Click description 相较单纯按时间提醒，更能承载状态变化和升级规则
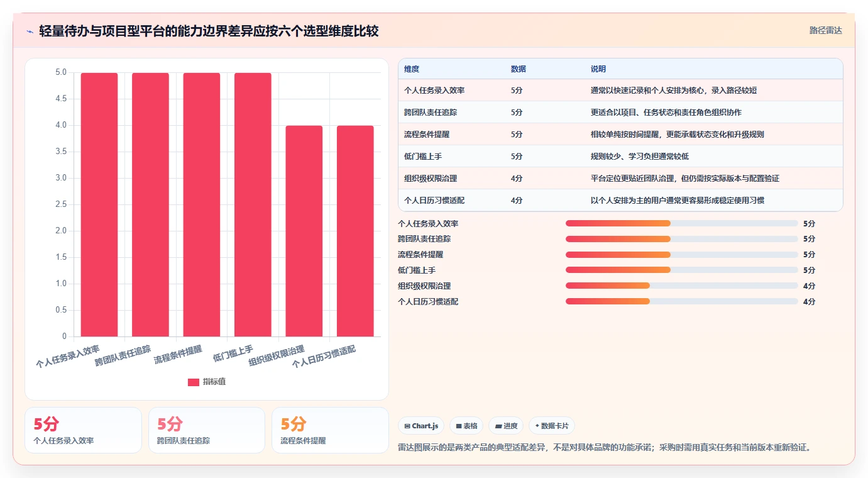Viewport: 868px width, 478px height. pyautogui.click(x=678, y=135)
